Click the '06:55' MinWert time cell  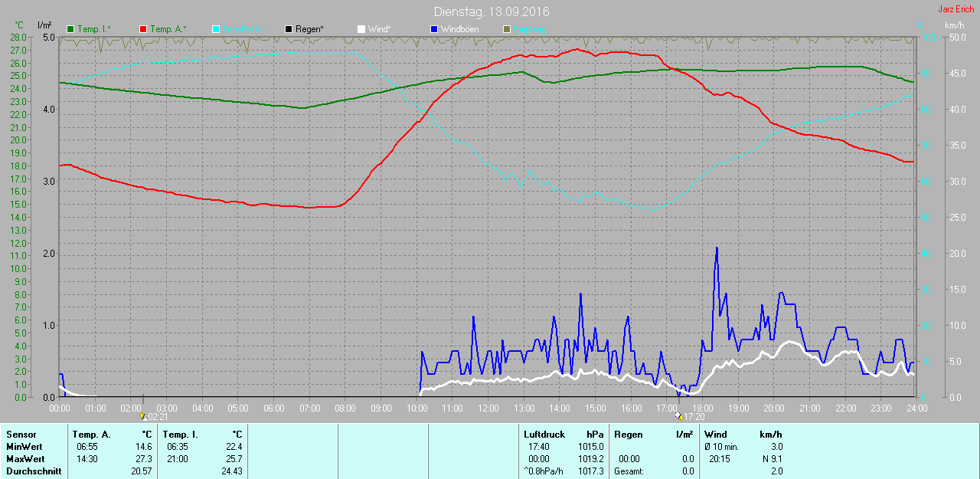pyautogui.click(x=86, y=447)
